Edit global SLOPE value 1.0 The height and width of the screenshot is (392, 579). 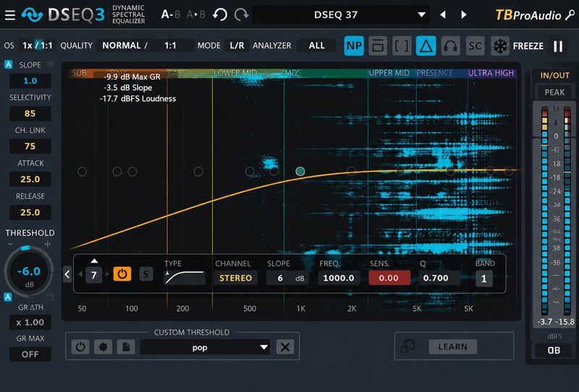[30, 81]
